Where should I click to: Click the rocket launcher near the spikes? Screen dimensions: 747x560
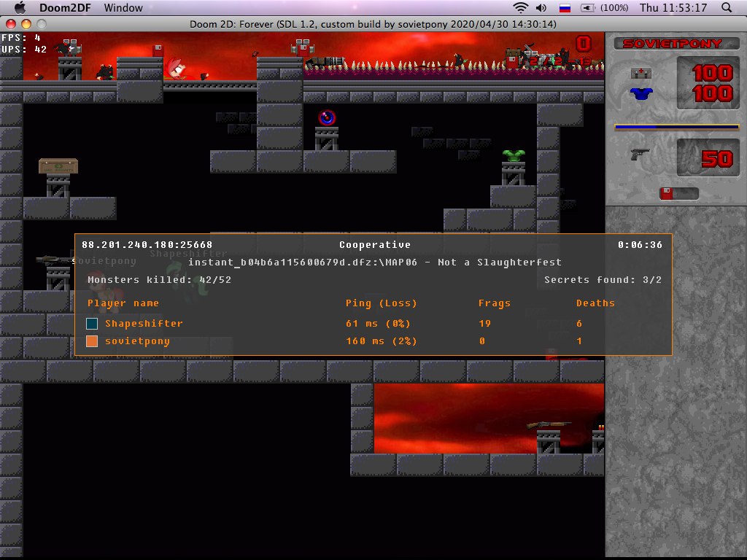(324, 61)
